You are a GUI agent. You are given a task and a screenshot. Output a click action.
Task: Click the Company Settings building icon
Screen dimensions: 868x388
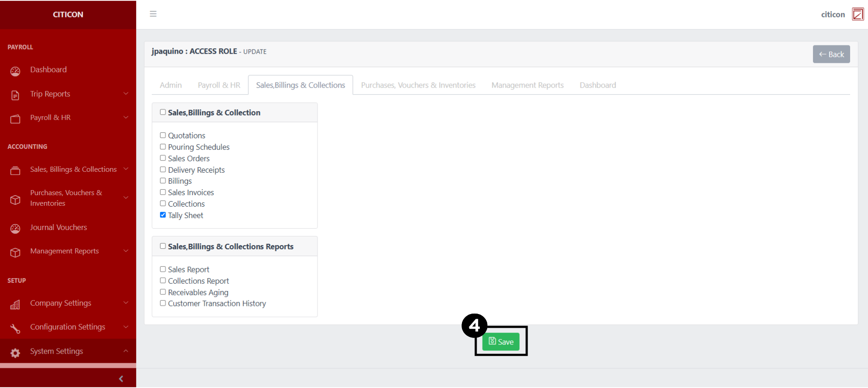[x=15, y=304]
